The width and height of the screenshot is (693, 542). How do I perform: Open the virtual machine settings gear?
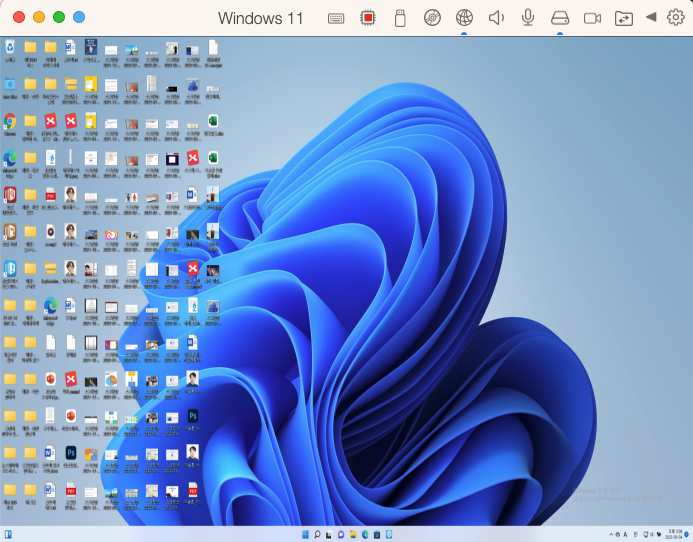(x=675, y=17)
